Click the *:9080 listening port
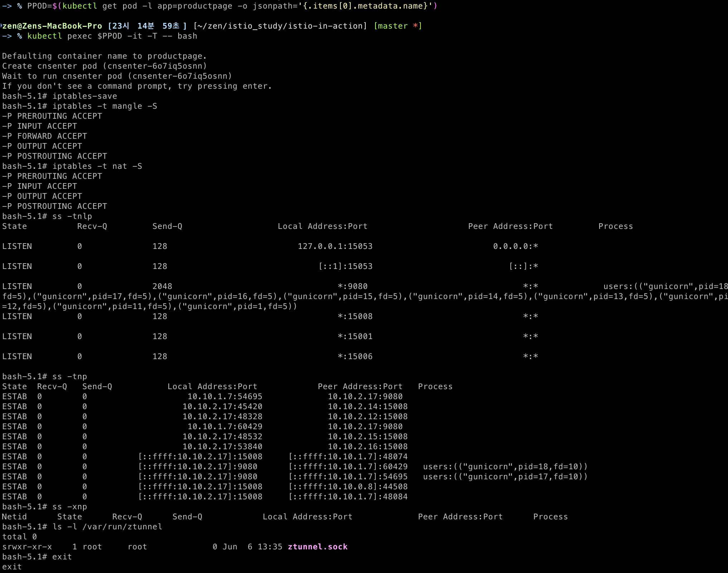This screenshot has width=728, height=573. [353, 286]
